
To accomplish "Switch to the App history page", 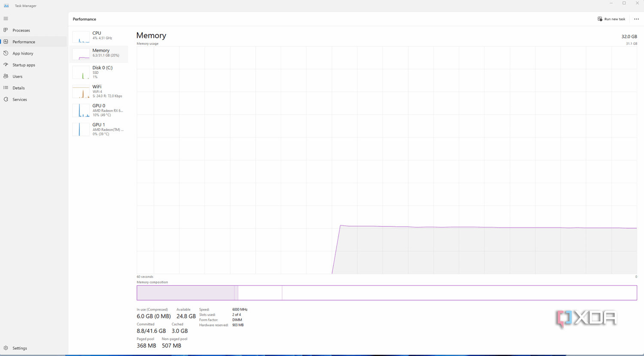I will [23, 54].
